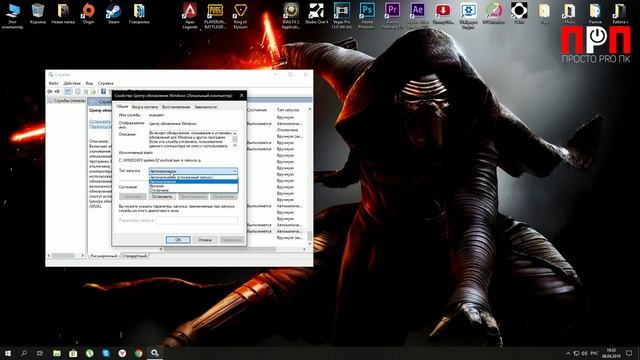The width and height of the screenshot is (640, 360).
Task: Open Task View on the taskbar
Action: pos(40,353)
